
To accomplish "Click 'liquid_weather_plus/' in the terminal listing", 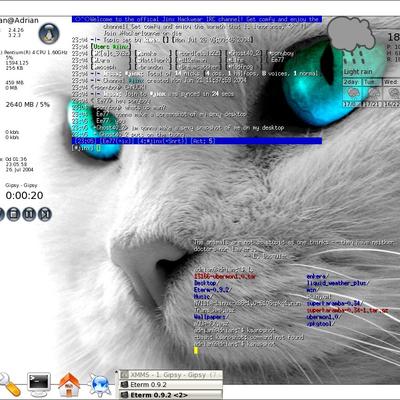I will tap(338, 283).
